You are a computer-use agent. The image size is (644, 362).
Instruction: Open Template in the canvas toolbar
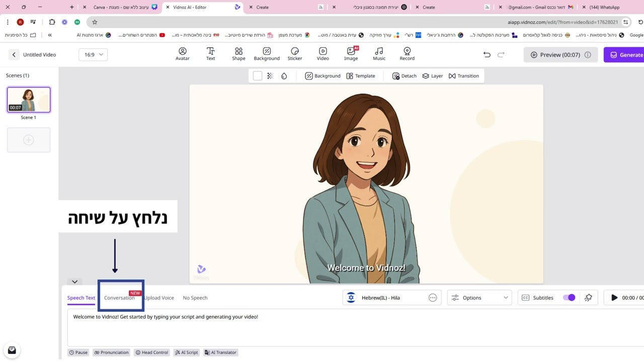(361, 76)
